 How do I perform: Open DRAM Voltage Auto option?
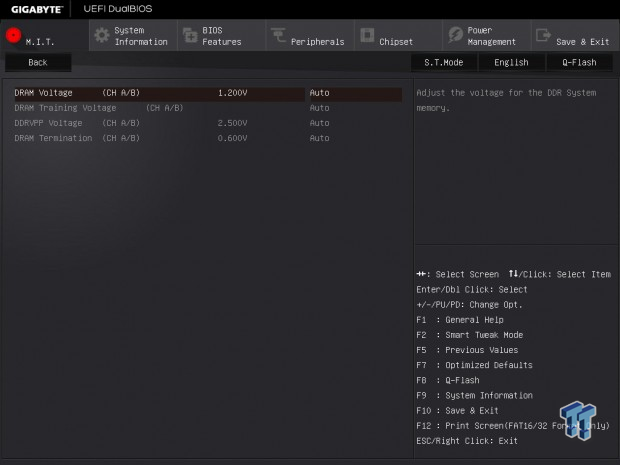click(x=319, y=93)
